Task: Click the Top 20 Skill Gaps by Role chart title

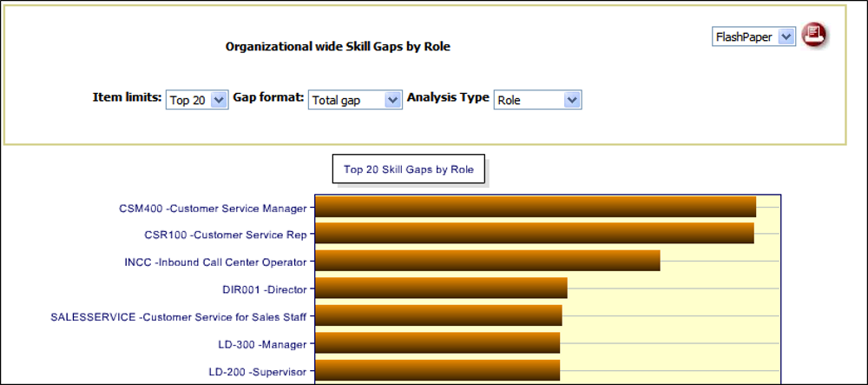Action: [x=409, y=169]
